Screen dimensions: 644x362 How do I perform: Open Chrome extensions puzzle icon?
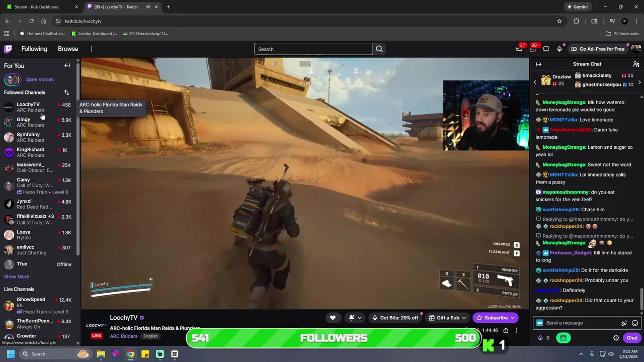[577, 21]
